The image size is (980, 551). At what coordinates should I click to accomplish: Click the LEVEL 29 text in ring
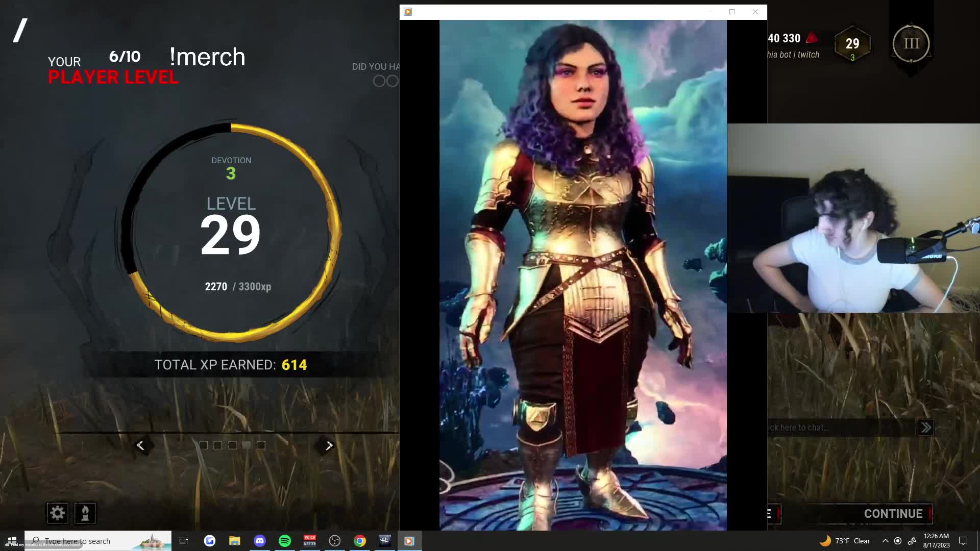pyautogui.click(x=231, y=226)
